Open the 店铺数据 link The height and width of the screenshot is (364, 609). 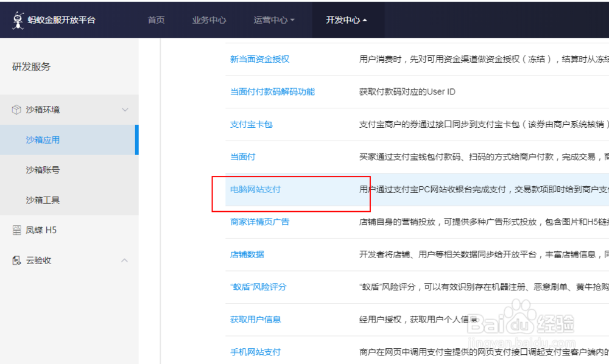pyautogui.click(x=247, y=254)
